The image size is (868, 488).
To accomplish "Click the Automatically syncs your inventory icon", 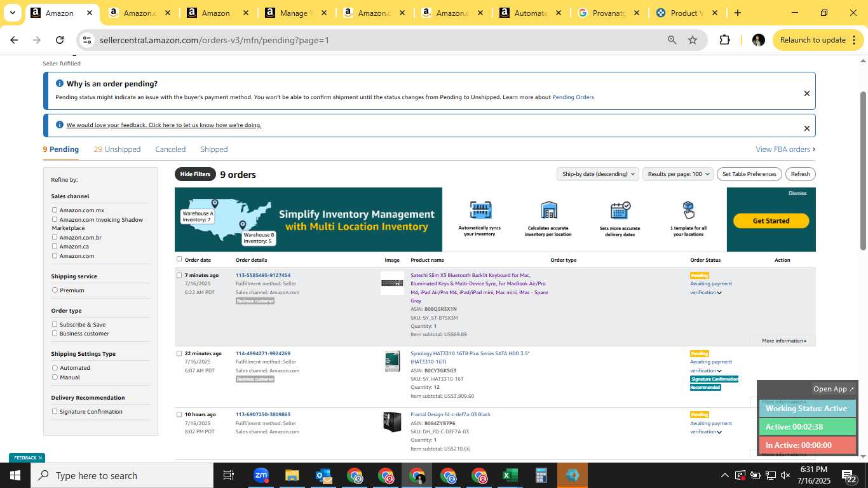I will coord(481,210).
